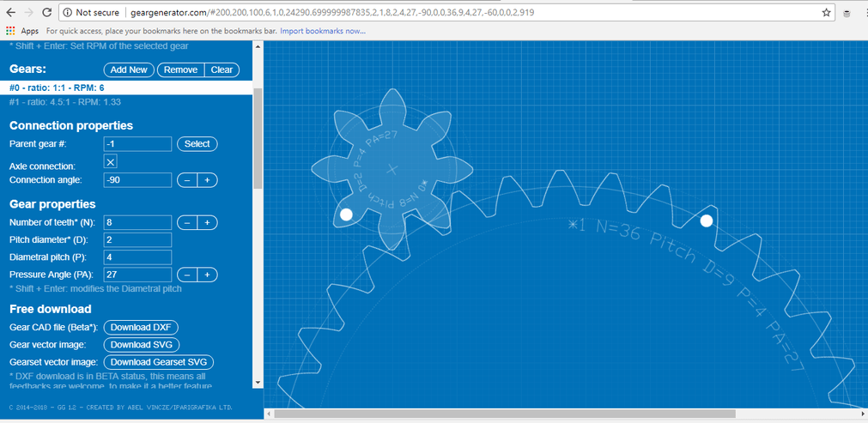Image resolution: width=868 pixels, height=423 pixels.
Task: Click the Gear properties heading
Action: [52, 204]
